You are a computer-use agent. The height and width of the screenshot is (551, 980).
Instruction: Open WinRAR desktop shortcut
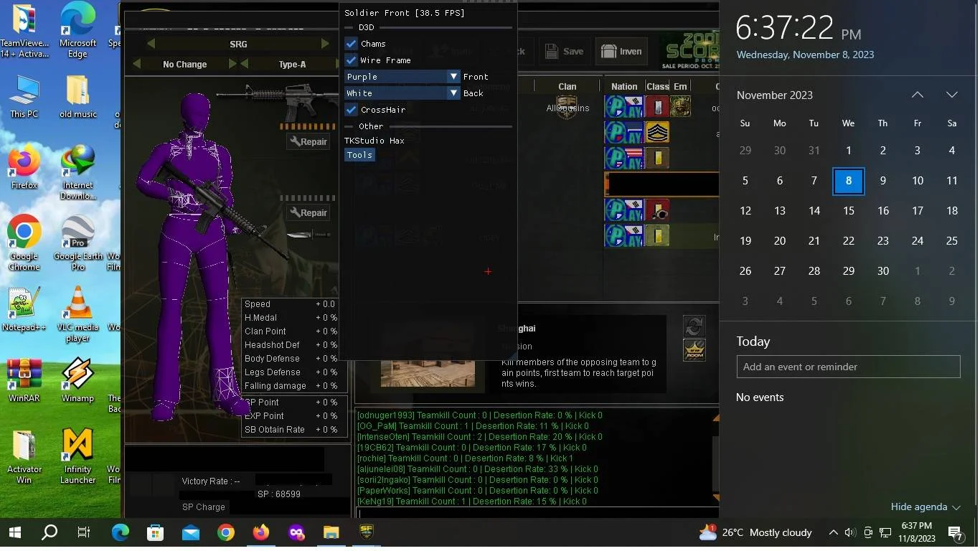(24, 380)
